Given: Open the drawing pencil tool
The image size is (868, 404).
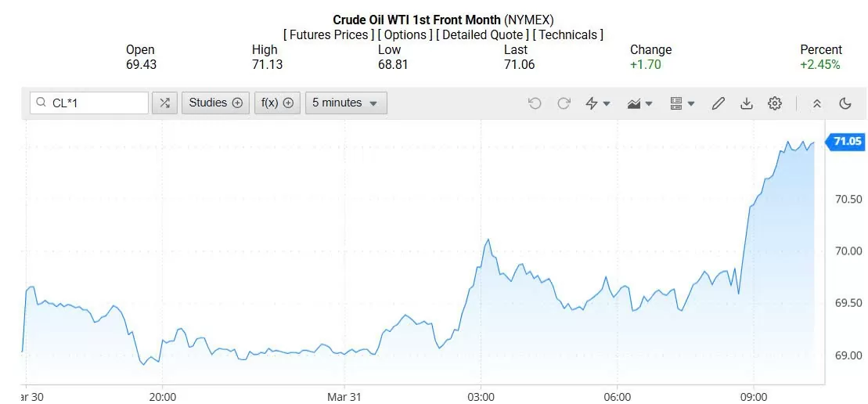Looking at the screenshot, I should [718, 103].
